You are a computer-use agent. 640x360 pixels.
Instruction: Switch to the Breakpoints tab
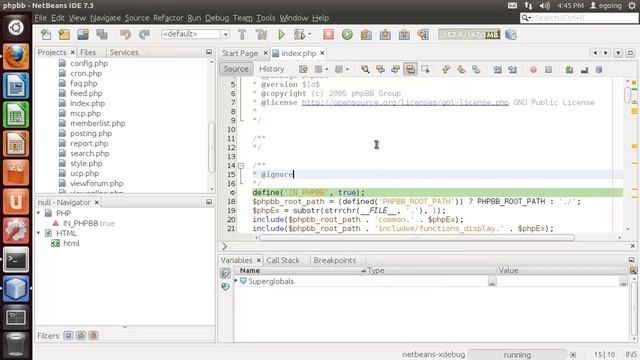tap(334, 260)
